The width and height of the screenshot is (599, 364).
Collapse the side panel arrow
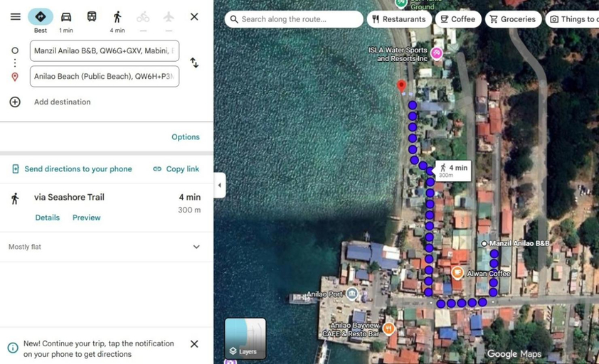click(x=219, y=186)
